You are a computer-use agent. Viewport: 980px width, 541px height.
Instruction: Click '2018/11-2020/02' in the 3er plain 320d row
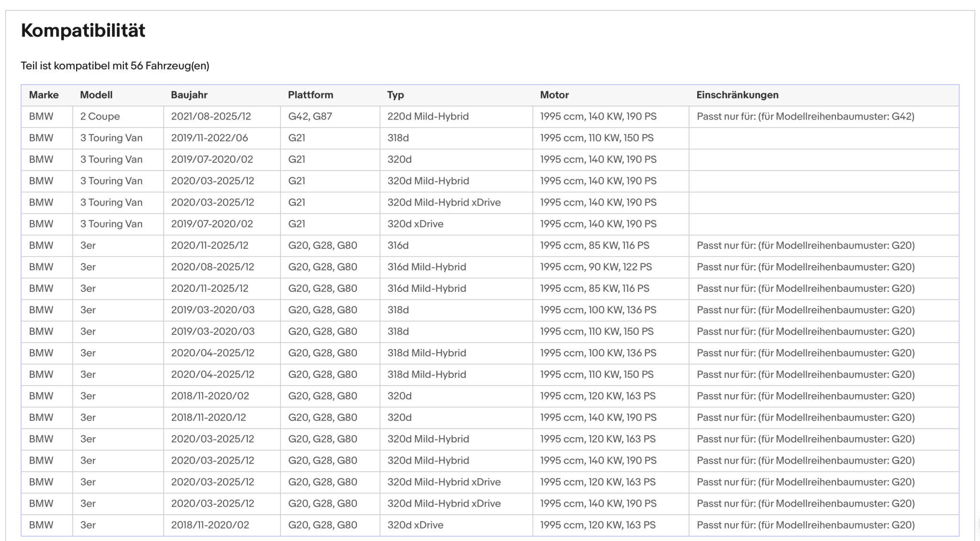[210, 396]
